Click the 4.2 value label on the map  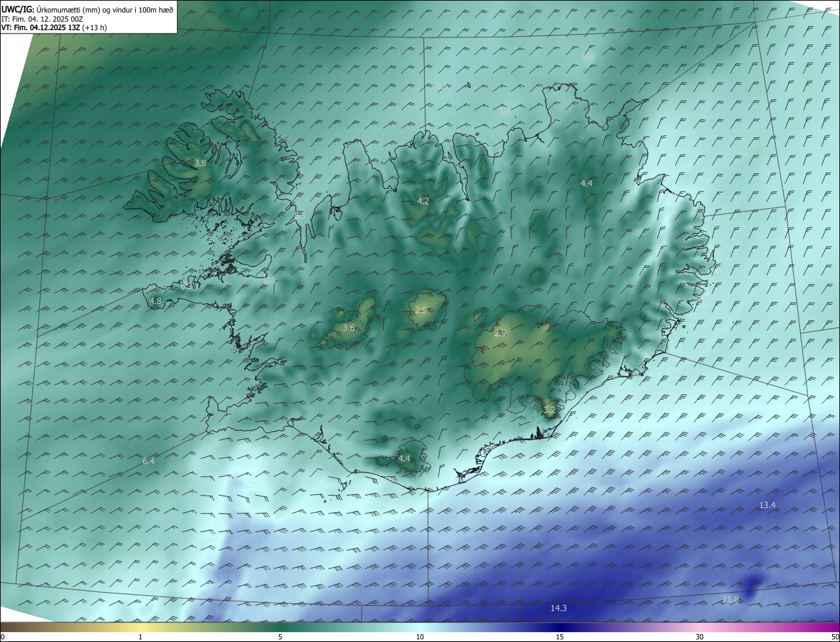coord(423,201)
